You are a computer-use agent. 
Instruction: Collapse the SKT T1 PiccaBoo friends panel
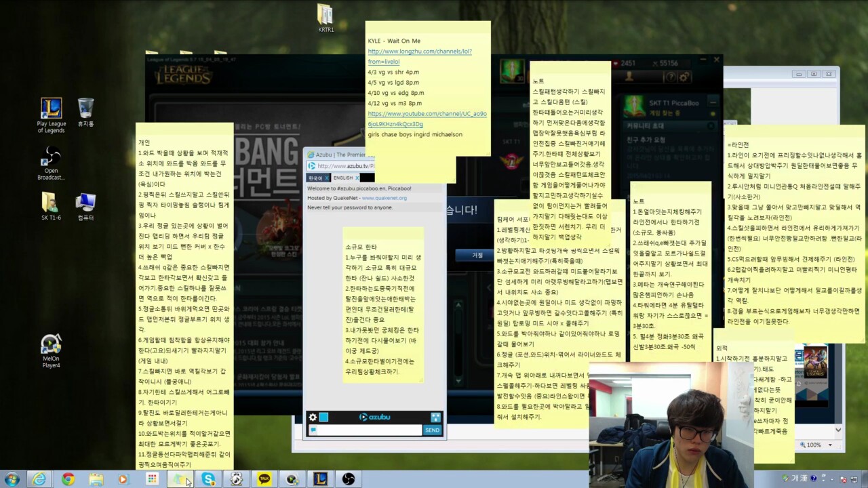pos(712,102)
